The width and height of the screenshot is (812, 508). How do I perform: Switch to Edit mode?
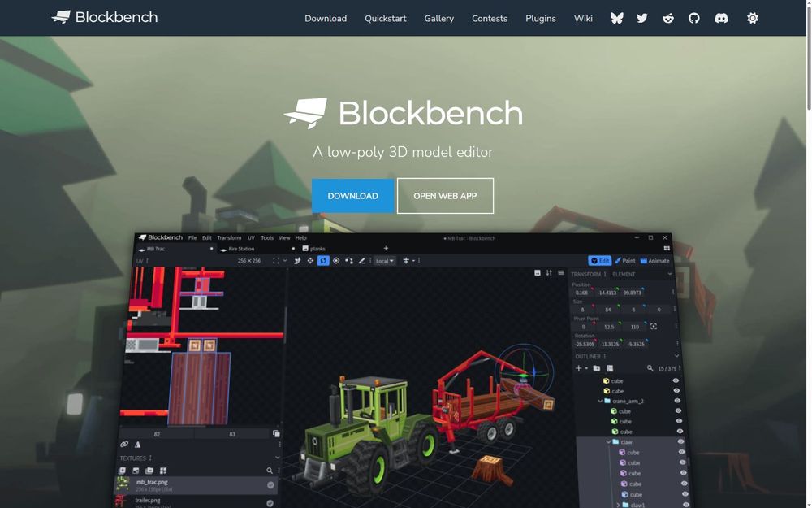pos(600,261)
